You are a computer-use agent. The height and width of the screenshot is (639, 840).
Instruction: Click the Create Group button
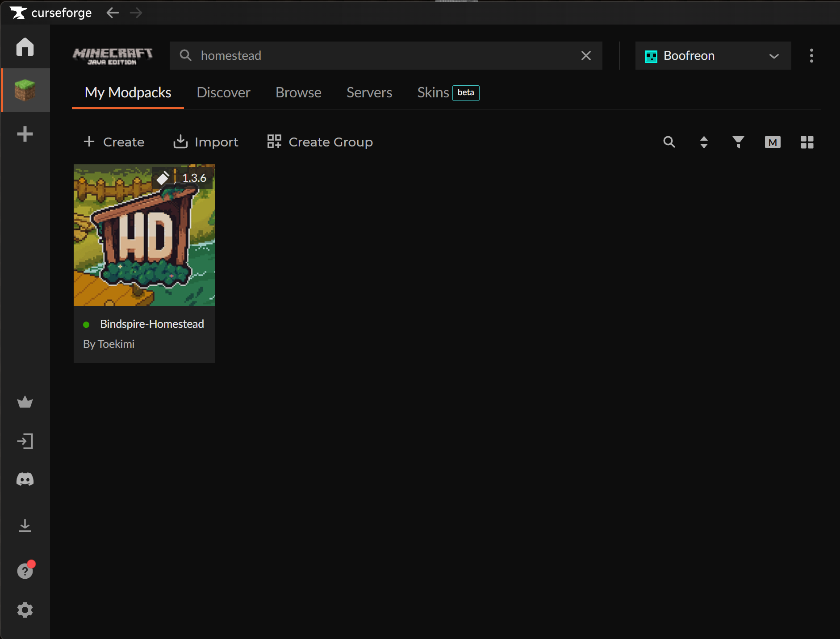click(320, 142)
